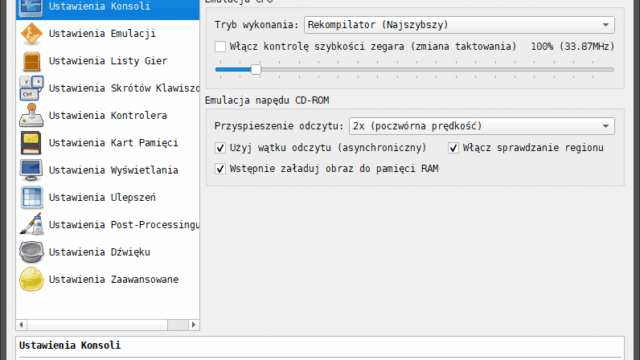Uncheck Użyj wątku odczytu (asynchroniczny)
This screenshot has height=360, width=640.
[220, 148]
